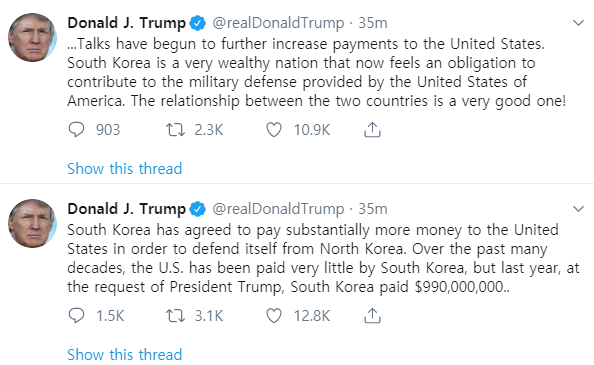Open the profile photo on the second tweet
The image size is (594, 365).
32,223
